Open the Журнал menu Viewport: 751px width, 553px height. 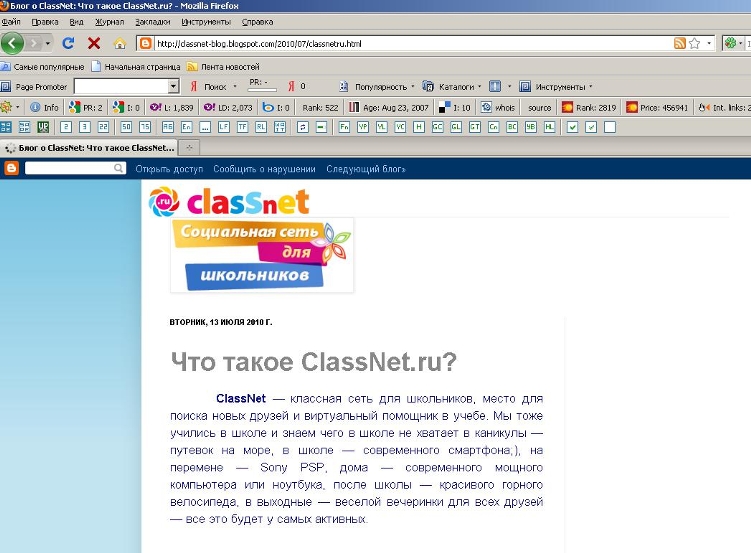coord(109,22)
